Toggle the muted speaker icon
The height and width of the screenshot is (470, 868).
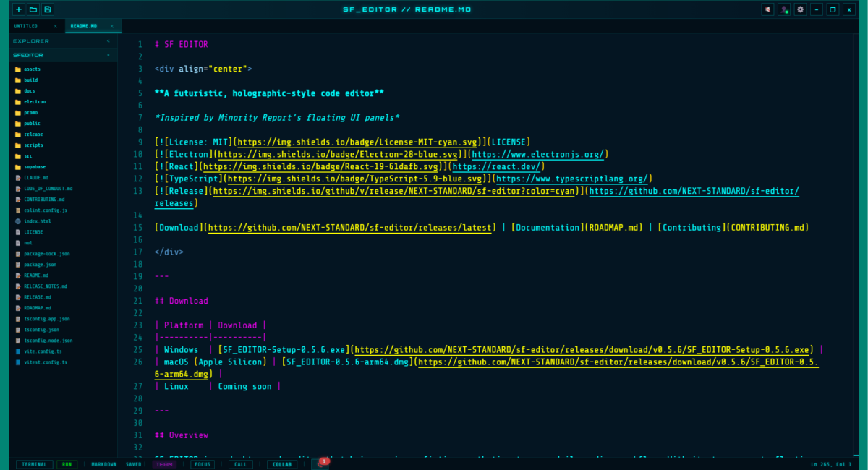pos(768,9)
